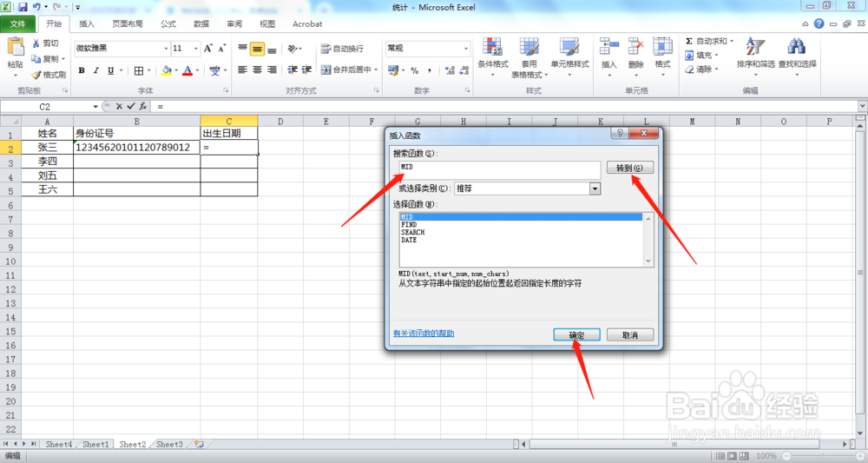Decrease indent
Viewport: 868px width, 463px height.
click(x=293, y=69)
